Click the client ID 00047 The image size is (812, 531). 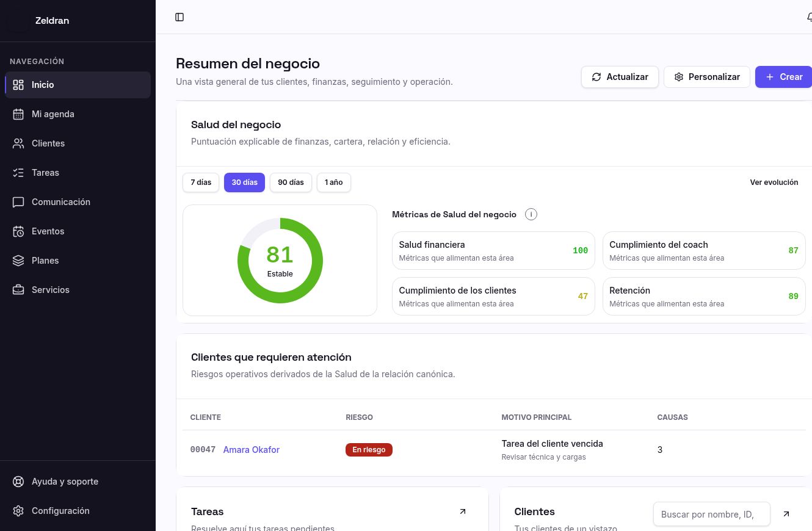click(203, 450)
